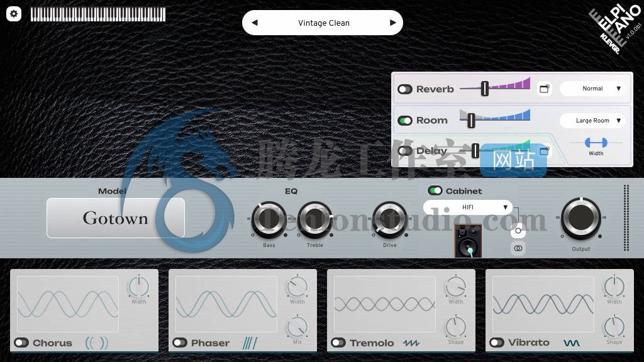Click the Delay pop-out window icon
Screen dimensions: 644x362
(544, 151)
